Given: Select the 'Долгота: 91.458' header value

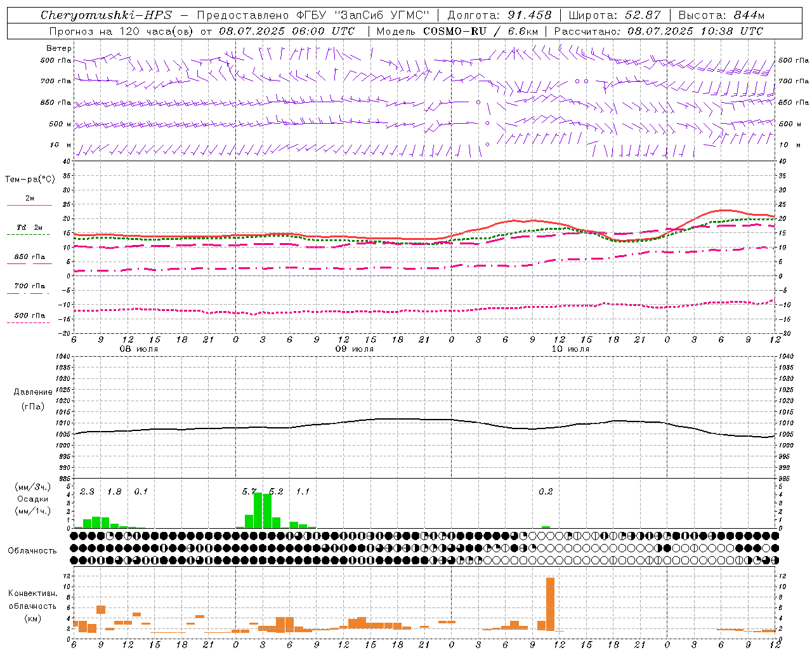Looking at the screenshot, I should coord(500,15).
